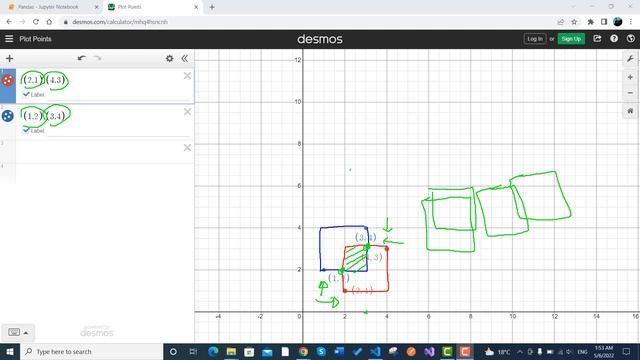Open the Desmos hamburger menu
Viewport: 640px width, 360px height.
point(9,39)
